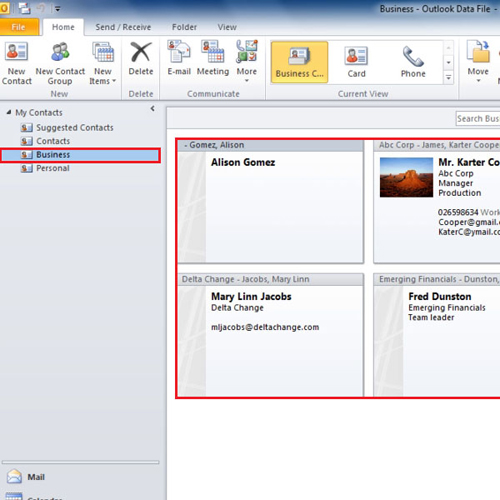The image size is (500, 500).
Task: Select the Alison Gomez business card
Action: click(x=271, y=202)
